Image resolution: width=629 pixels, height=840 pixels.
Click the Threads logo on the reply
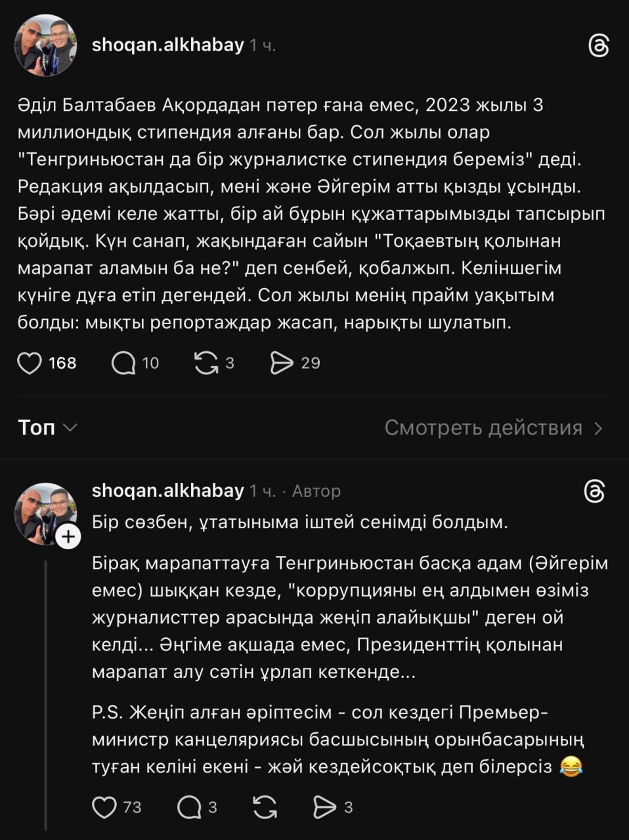tap(594, 492)
